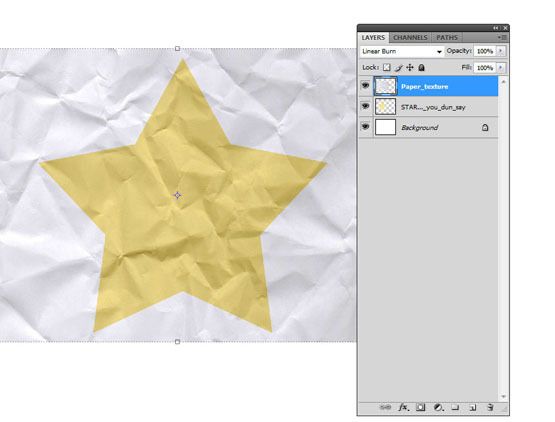Open the layer style fx menu
Screen dimensions: 555x422
coord(404,407)
